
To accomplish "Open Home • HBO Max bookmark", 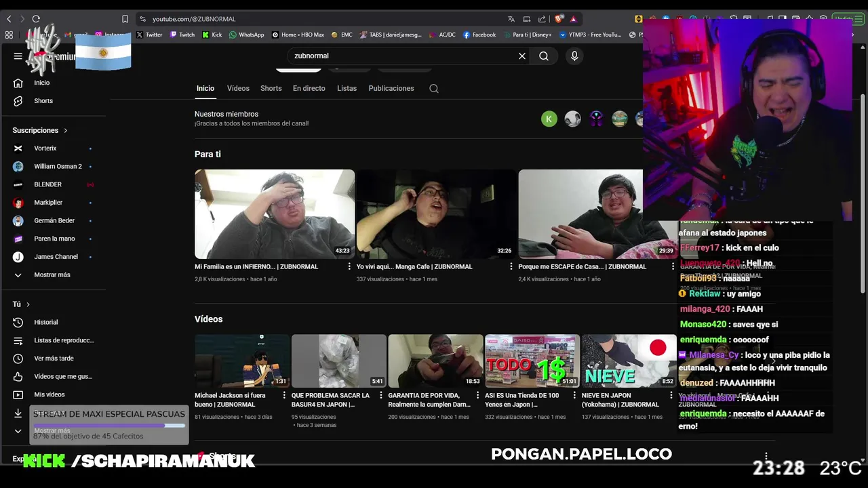I will (x=298, y=35).
